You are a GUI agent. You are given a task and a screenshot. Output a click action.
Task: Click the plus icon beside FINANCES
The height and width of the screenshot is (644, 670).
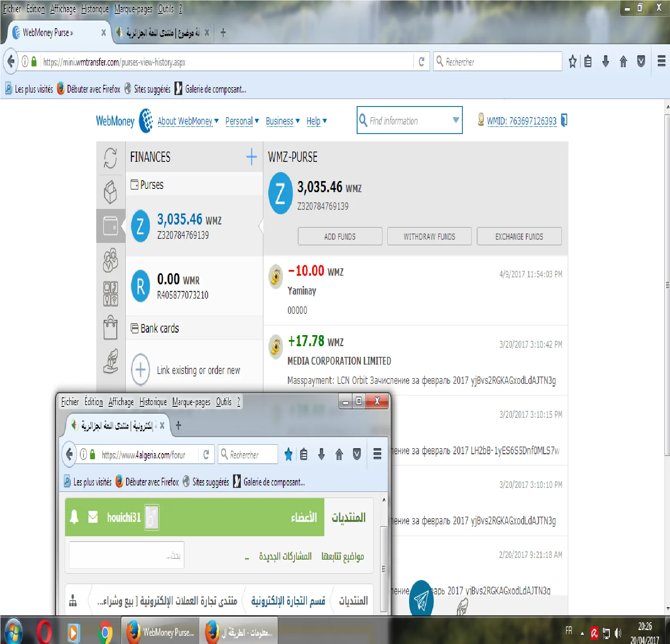pos(251,157)
